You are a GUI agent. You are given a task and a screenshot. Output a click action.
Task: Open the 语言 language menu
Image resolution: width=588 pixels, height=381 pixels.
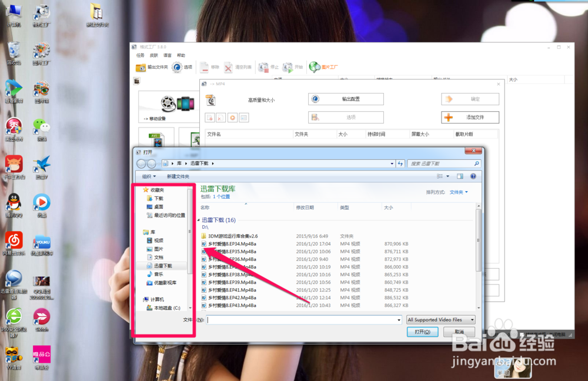coord(167,55)
